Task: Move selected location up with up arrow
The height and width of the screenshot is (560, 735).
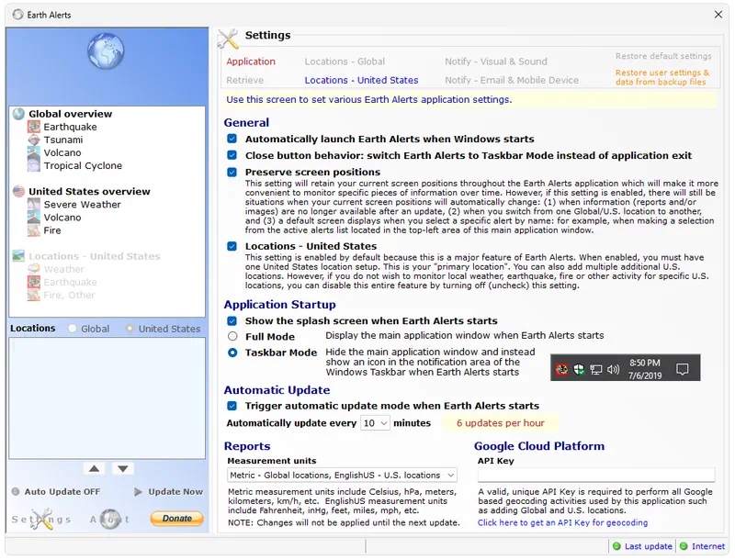Action: coord(95,469)
